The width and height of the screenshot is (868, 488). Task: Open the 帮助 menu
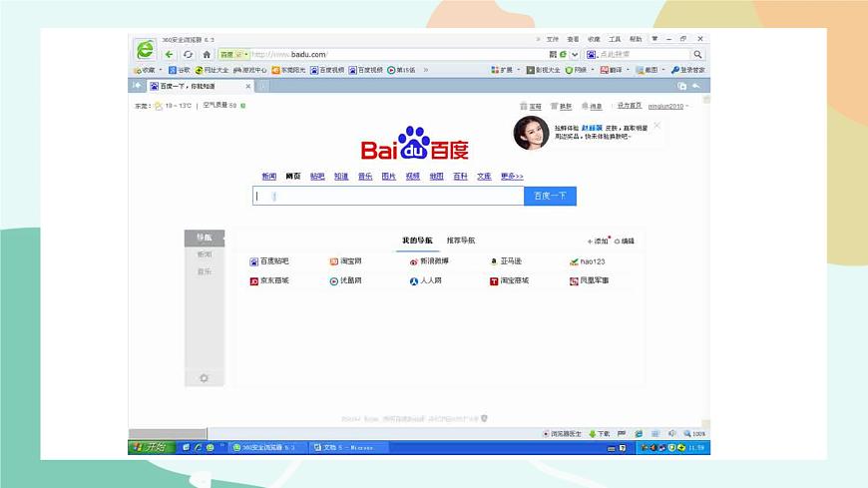[x=636, y=39]
